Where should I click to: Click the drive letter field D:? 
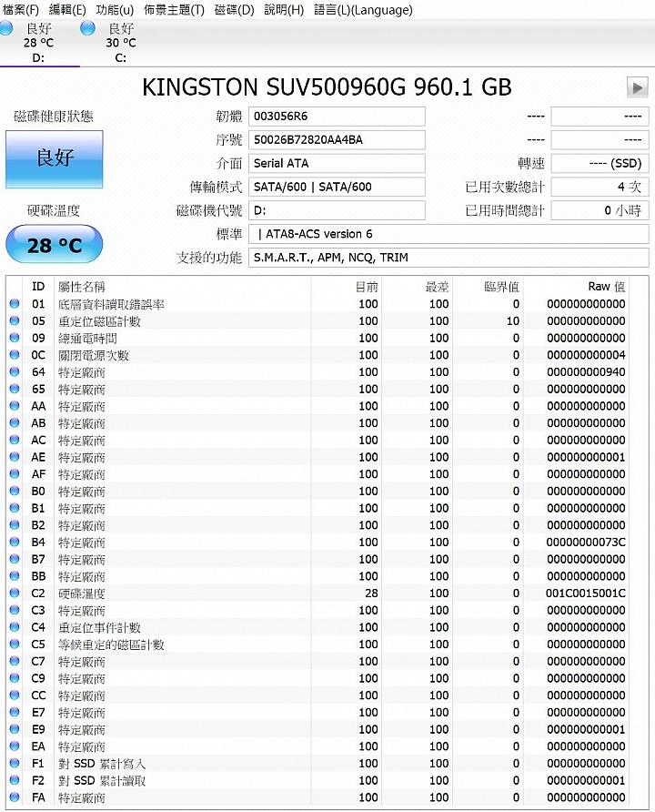(337, 210)
